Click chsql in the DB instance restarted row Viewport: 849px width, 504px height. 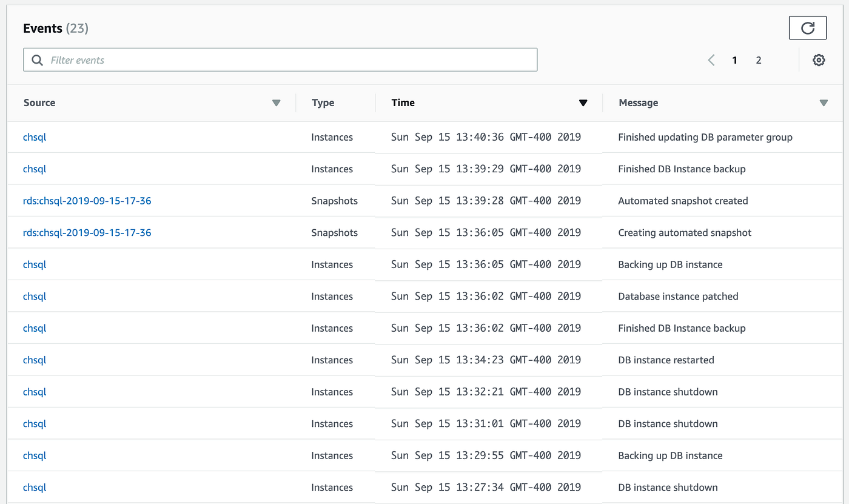point(34,360)
